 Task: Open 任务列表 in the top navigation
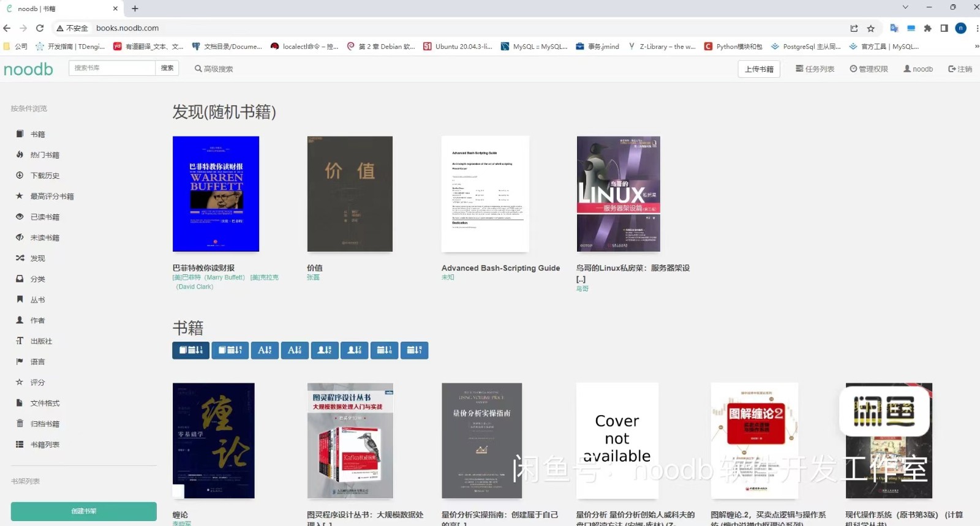coord(815,69)
